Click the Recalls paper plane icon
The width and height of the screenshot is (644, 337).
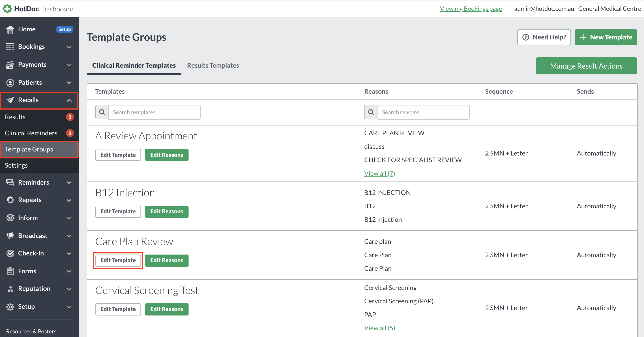click(x=10, y=100)
